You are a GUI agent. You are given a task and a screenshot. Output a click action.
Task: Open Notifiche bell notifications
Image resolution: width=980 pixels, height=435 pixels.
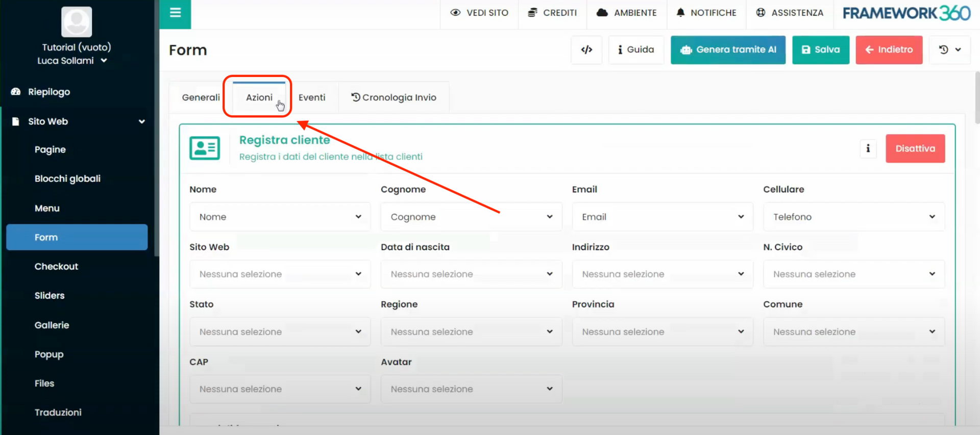[x=706, y=13]
